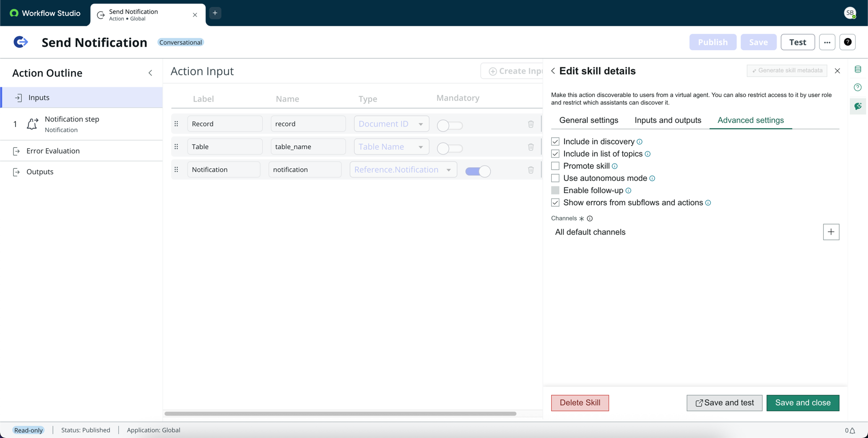This screenshot has height=438, width=868.
Task: Uncheck Include in list of topics
Action: (x=555, y=154)
